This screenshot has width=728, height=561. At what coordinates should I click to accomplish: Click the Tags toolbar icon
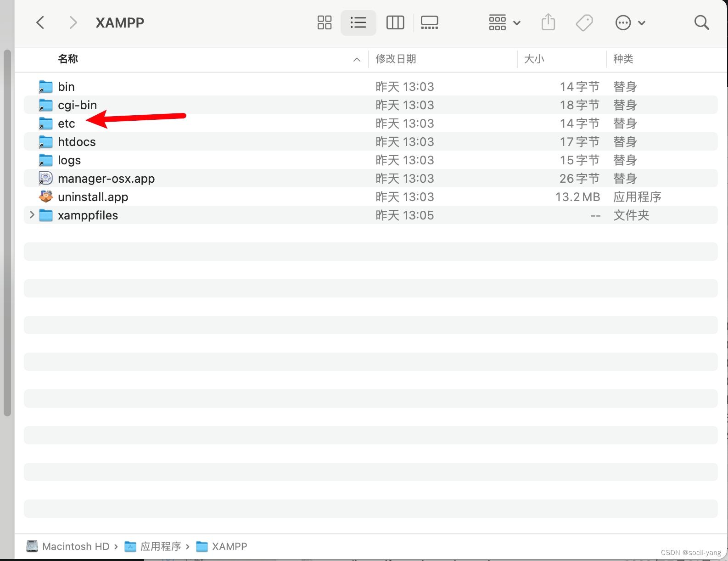584,22
